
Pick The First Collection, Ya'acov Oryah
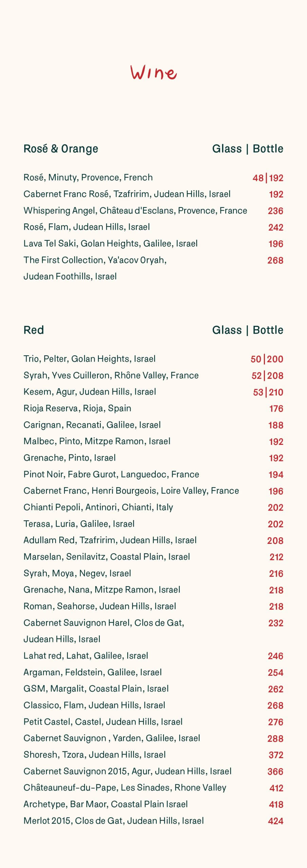pyautogui.click(x=95, y=260)
